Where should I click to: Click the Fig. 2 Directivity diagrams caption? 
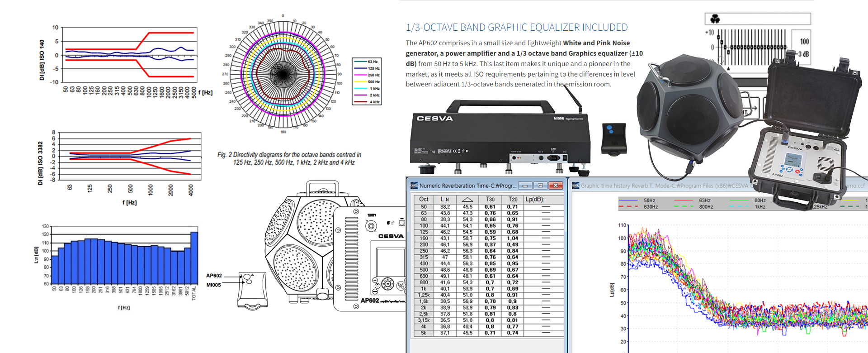click(289, 158)
